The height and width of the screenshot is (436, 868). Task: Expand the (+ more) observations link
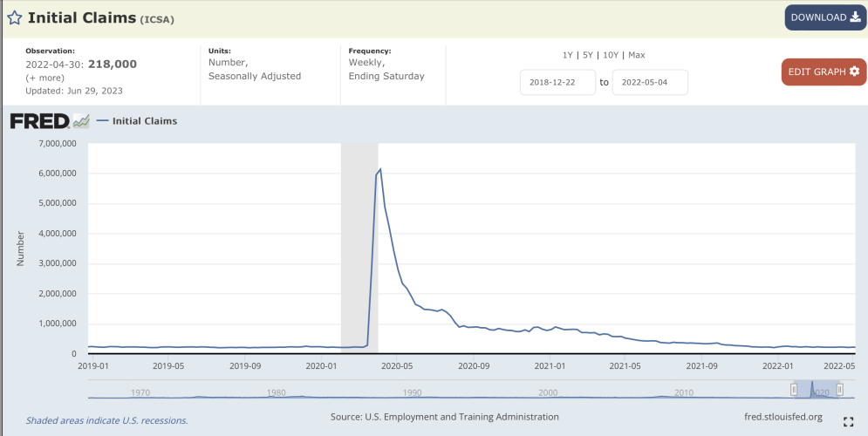click(x=44, y=78)
